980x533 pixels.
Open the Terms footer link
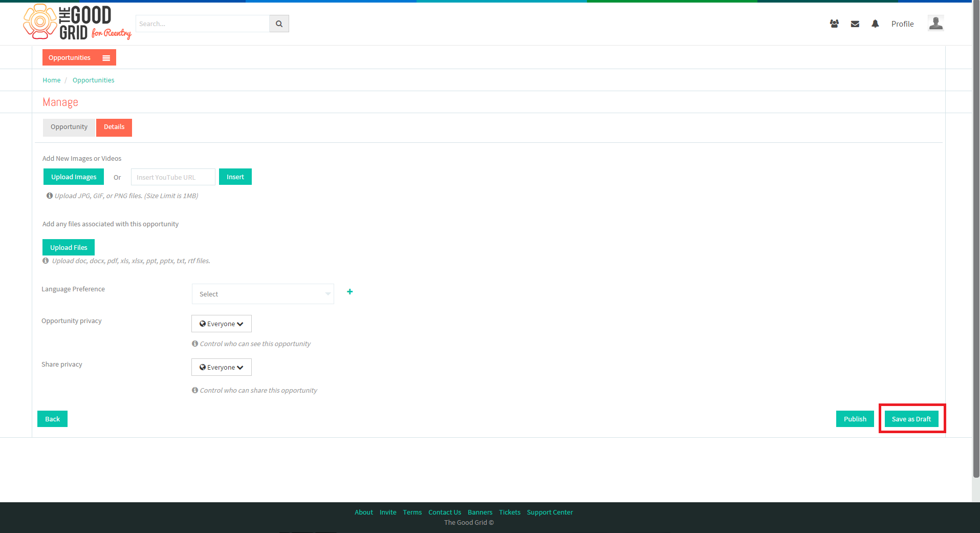pos(412,513)
